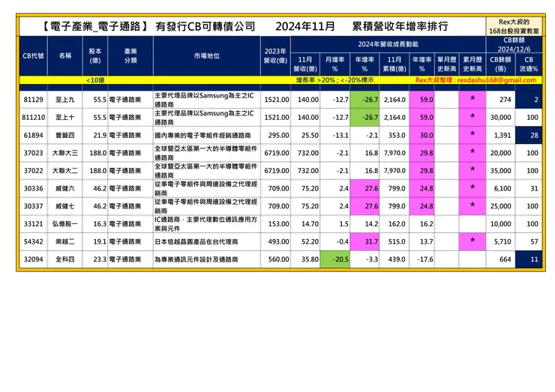Select 2023 revenue value 153.00

click(x=278, y=224)
